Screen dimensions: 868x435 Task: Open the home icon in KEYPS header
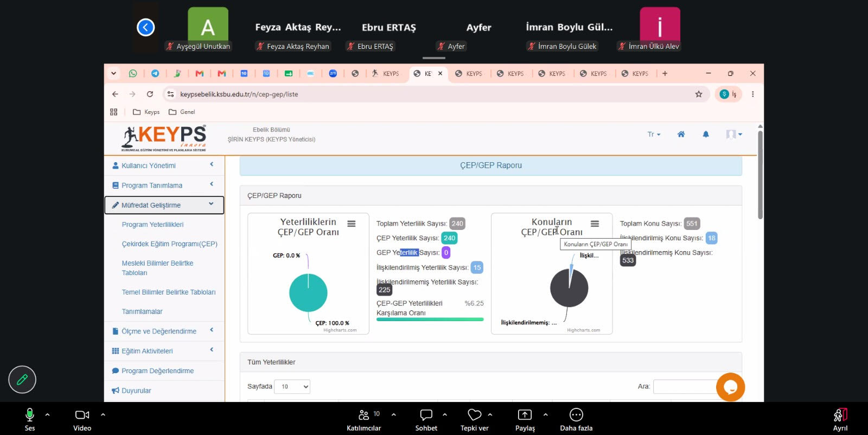coord(681,134)
